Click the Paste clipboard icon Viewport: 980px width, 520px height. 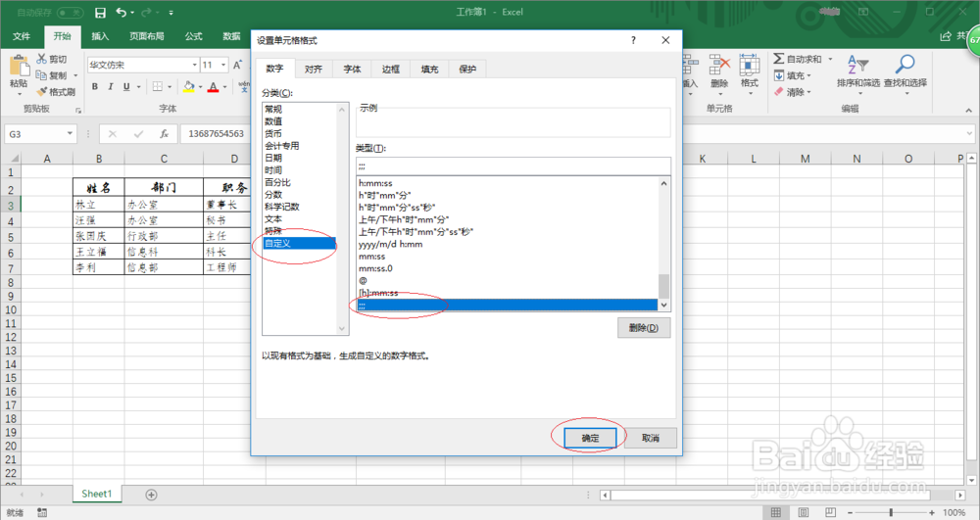(19, 67)
